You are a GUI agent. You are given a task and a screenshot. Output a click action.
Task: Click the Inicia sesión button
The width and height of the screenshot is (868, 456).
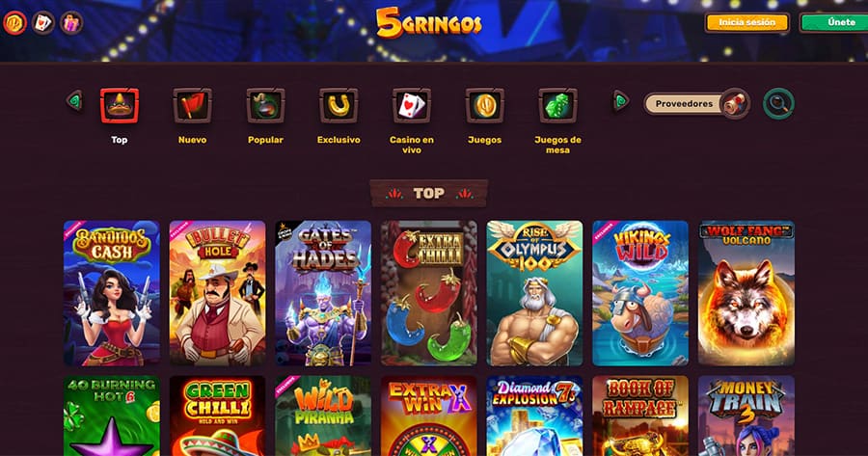point(746,23)
